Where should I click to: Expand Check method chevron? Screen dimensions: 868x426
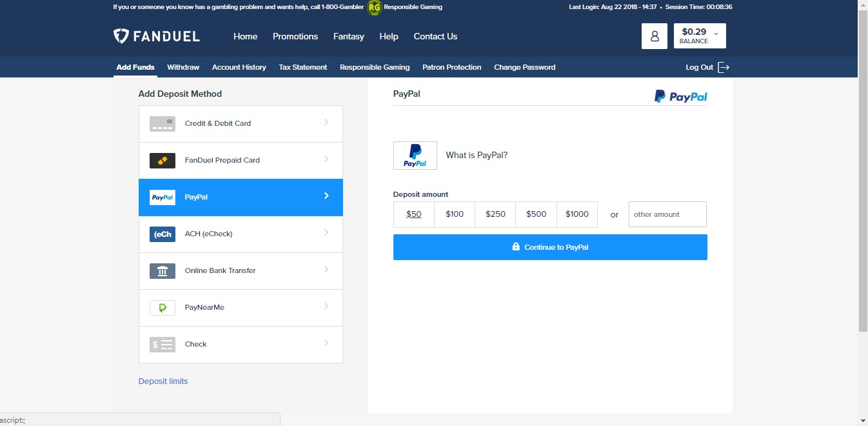coord(326,343)
